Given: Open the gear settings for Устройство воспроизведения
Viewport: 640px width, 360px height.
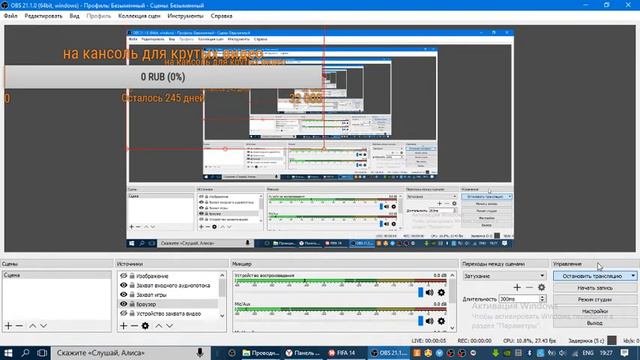Looking at the screenshot, I should coord(441,292).
